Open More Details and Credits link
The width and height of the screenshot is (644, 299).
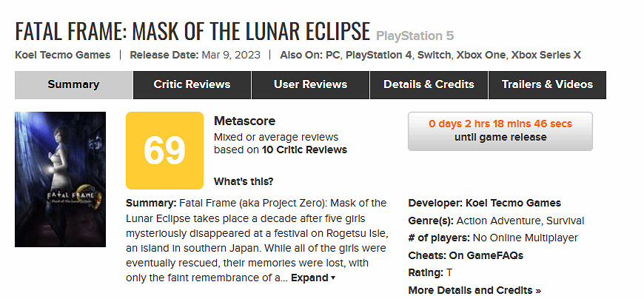pyautogui.click(x=474, y=289)
